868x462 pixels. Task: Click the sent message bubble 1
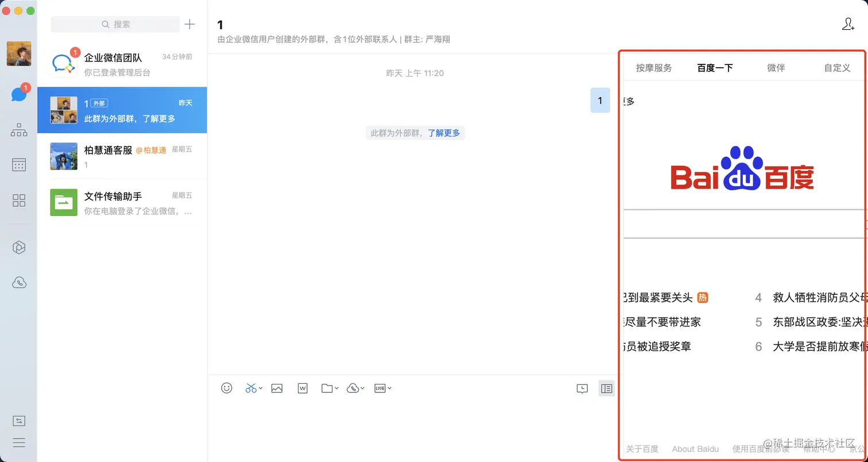[600, 101]
